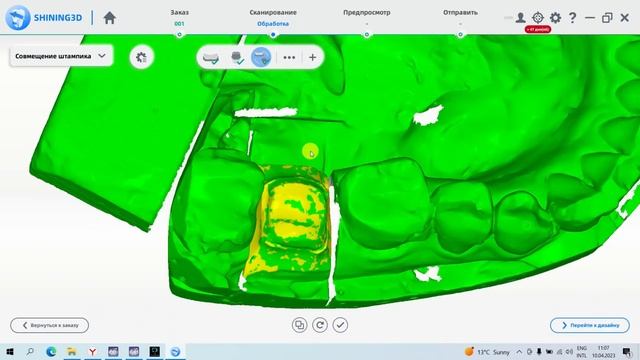Click the Вернуться к заказу button
This screenshot has width=640, height=360.
click(x=49, y=325)
